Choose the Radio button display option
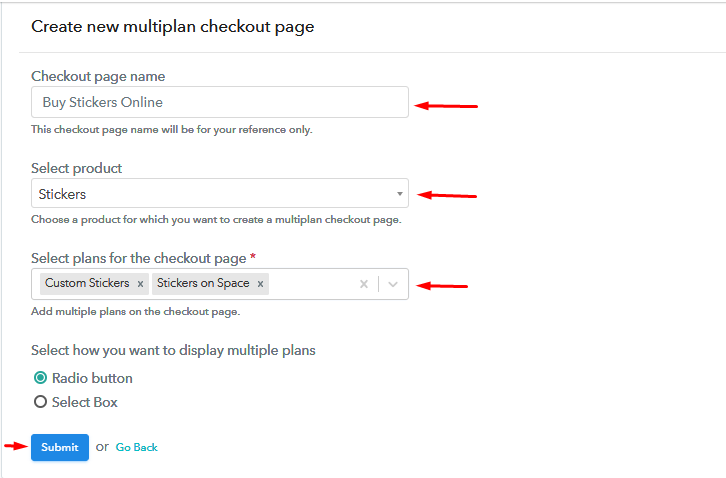 pos(41,378)
